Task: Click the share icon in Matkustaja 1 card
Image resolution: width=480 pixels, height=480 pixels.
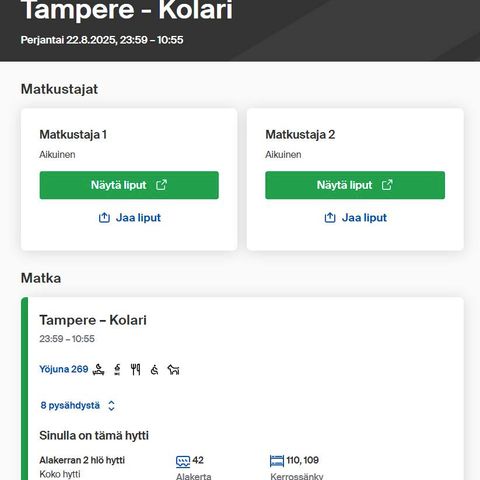Action: coord(104,218)
